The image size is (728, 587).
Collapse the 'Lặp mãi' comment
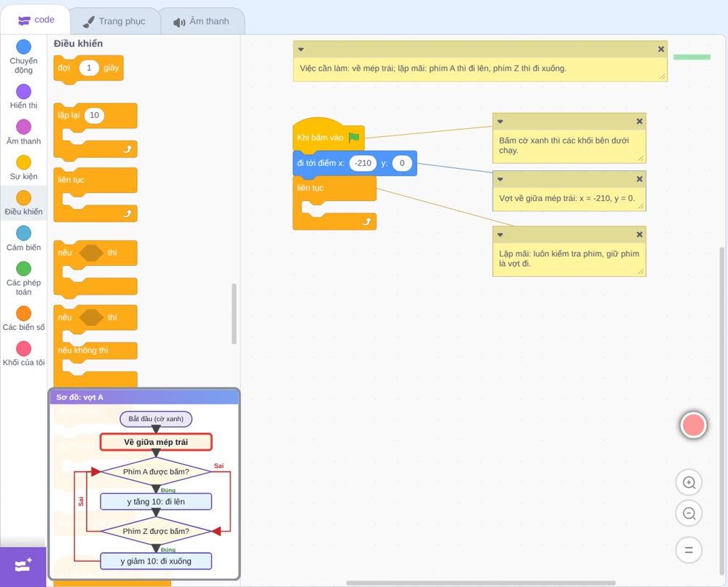500,235
